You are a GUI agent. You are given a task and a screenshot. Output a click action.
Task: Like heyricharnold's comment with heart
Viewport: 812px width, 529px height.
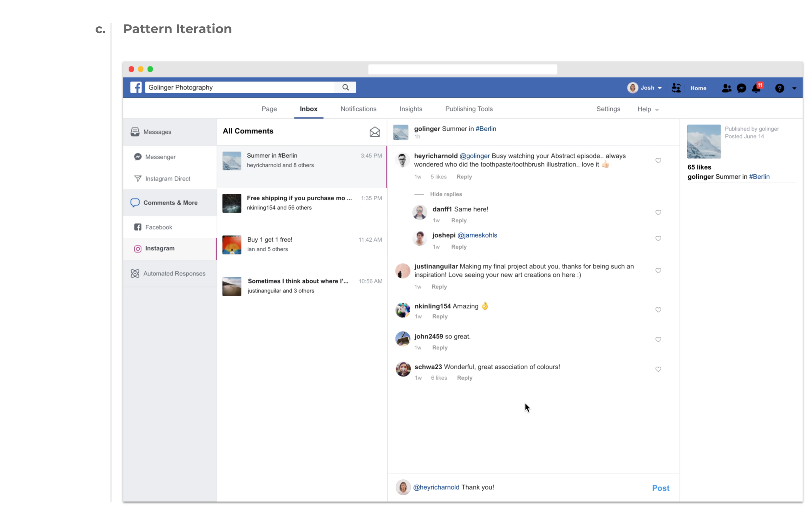click(658, 161)
